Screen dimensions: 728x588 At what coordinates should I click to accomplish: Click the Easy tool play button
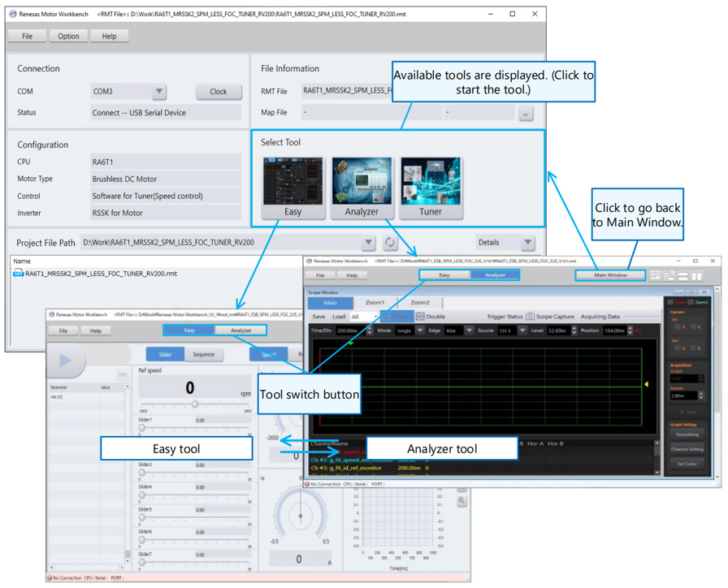(x=66, y=360)
